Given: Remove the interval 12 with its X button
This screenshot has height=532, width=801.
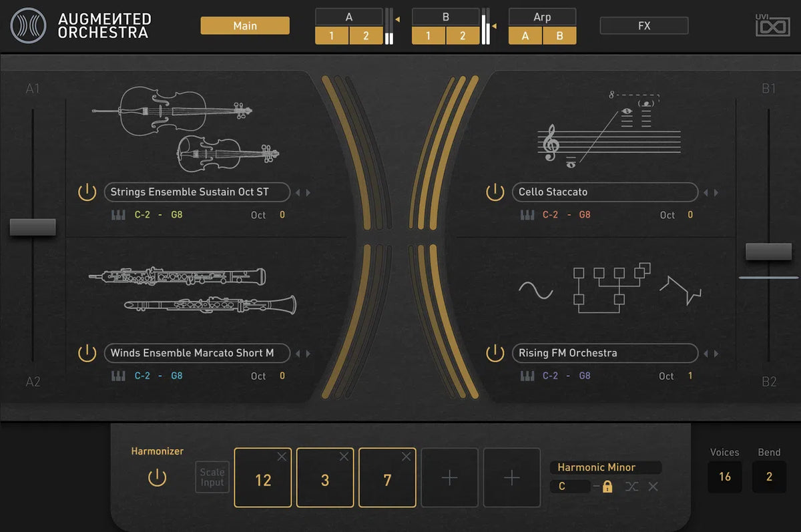Looking at the screenshot, I should [282, 457].
